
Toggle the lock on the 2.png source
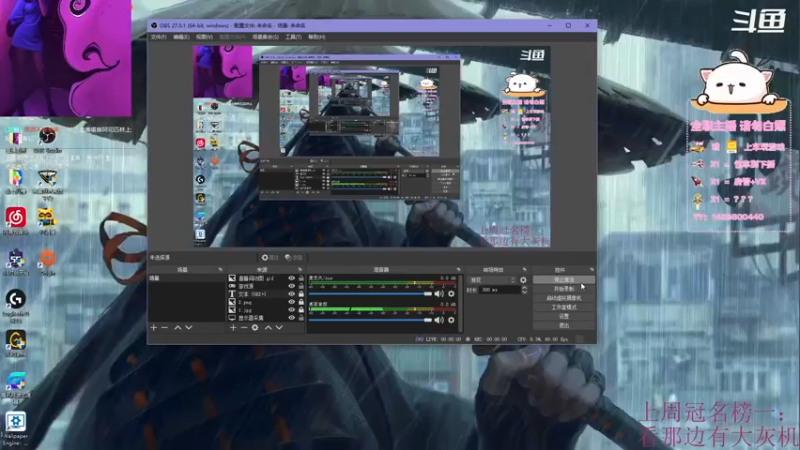pos(301,302)
